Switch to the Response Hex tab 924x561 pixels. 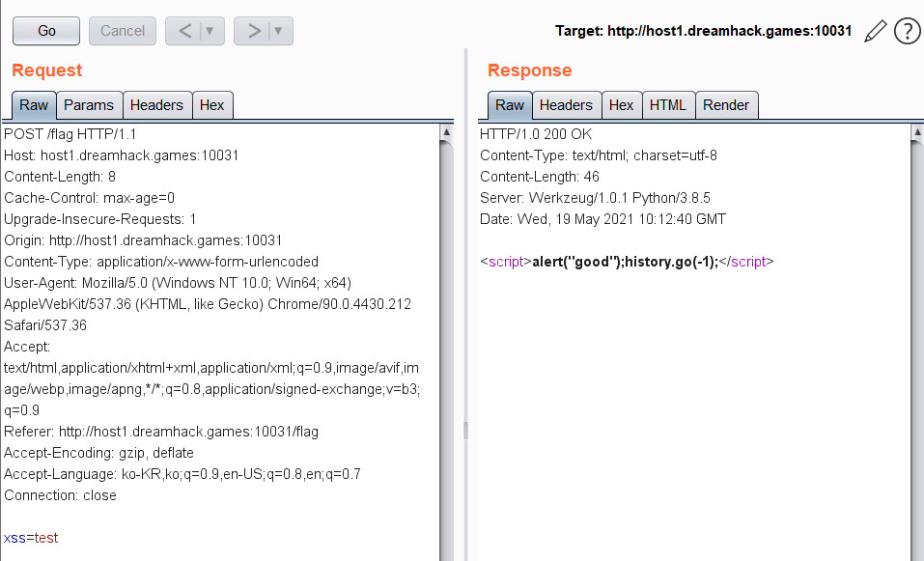(x=621, y=105)
